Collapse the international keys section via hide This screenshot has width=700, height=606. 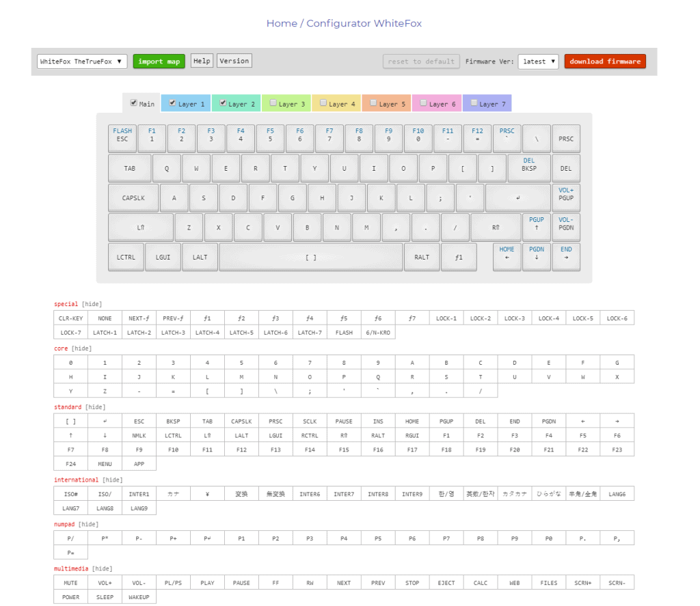tap(113, 480)
